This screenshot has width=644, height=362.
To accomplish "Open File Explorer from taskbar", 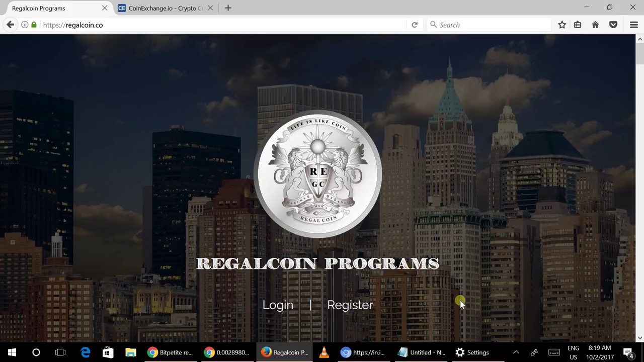I will pyautogui.click(x=131, y=352).
